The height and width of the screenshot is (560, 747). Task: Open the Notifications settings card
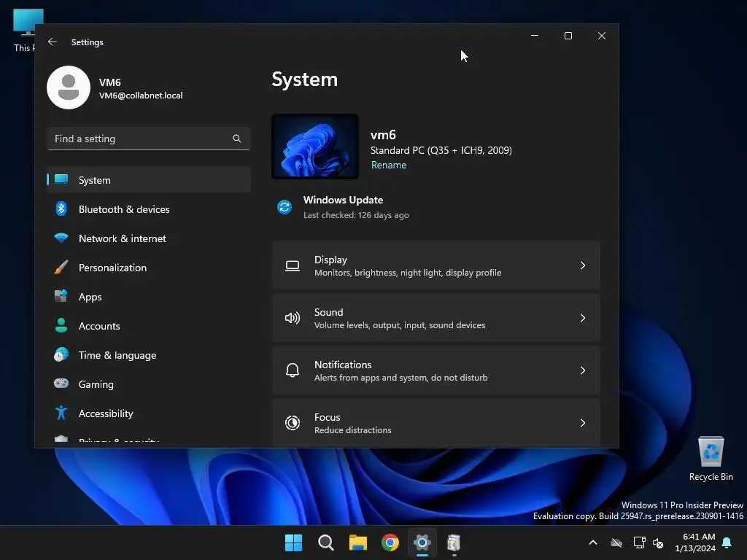436,370
